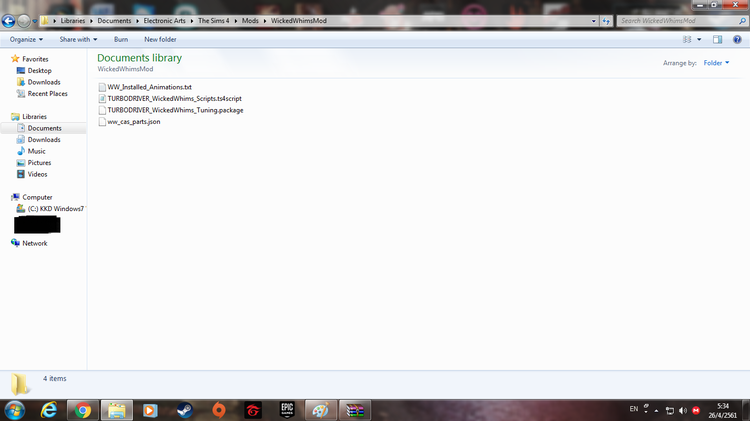
Task: Select Computer in navigation pane
Action: [x=32, y=197]
